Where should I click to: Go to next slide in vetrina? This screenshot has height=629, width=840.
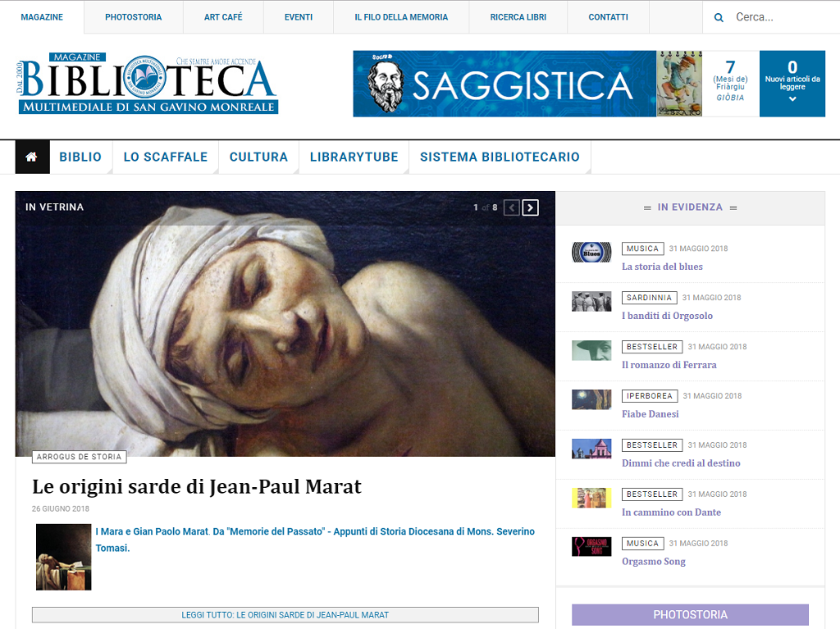[x=531, y=207]
